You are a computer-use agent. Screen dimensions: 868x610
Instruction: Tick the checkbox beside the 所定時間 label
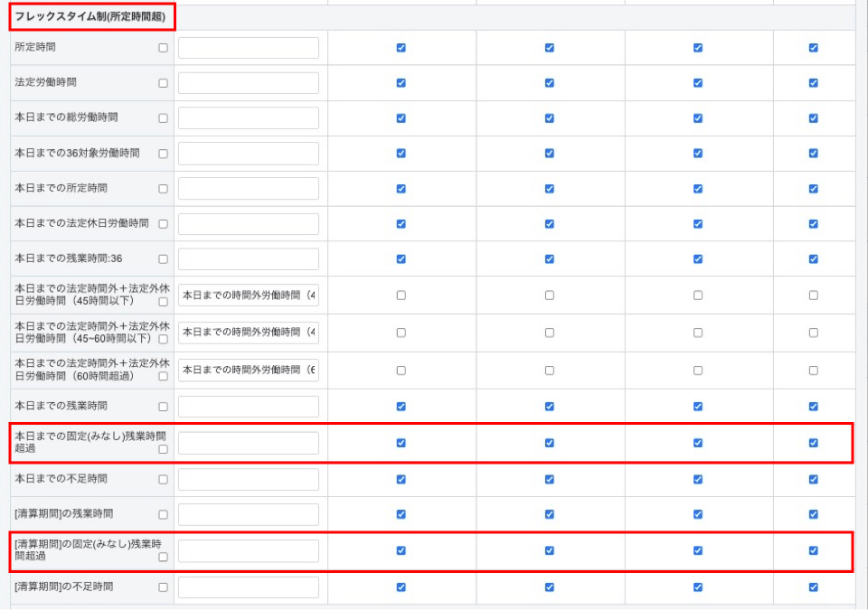pos(163,48)
